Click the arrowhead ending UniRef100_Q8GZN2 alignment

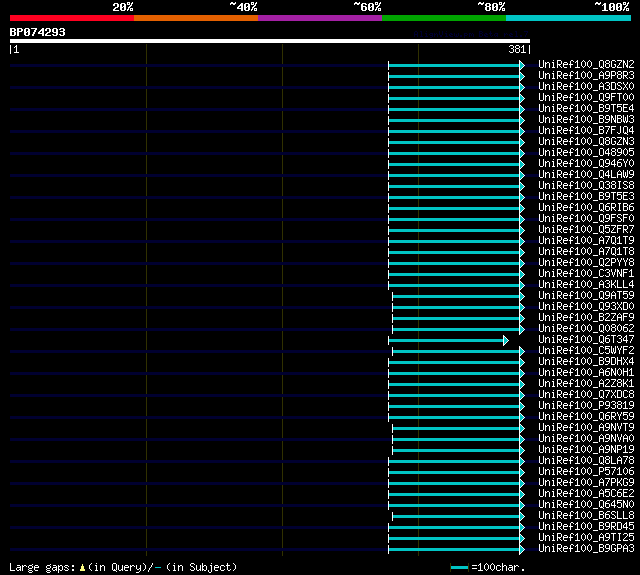[522, 65]
